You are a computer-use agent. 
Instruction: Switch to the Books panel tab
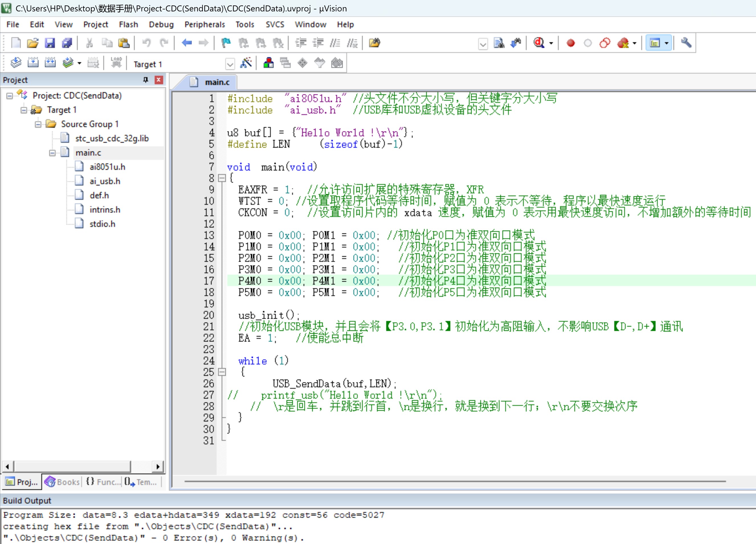point(63,482)
